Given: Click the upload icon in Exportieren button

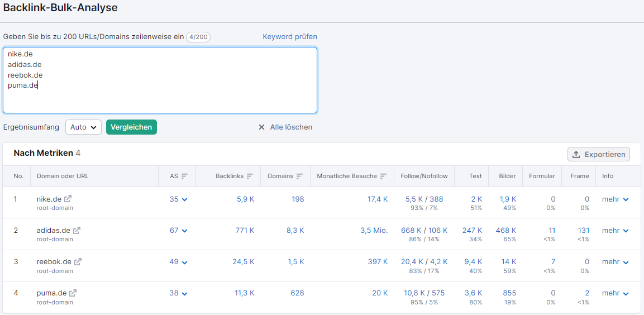Looking at the screenshot, I should [576, 154].
